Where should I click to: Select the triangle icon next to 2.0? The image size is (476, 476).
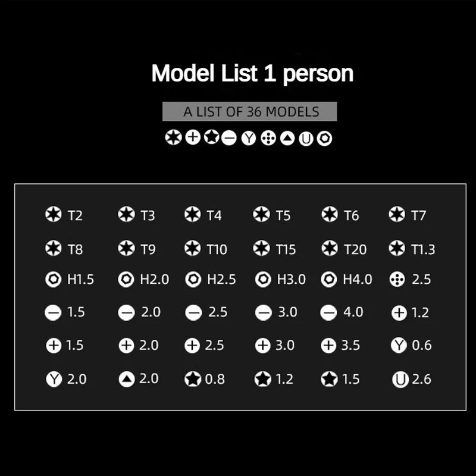(127, 379)
